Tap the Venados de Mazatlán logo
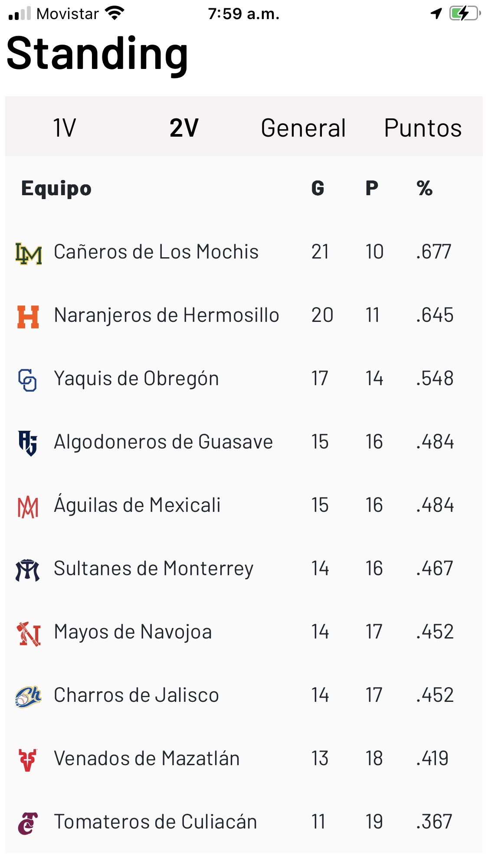The image size is (488, 868). coord(28,760)
